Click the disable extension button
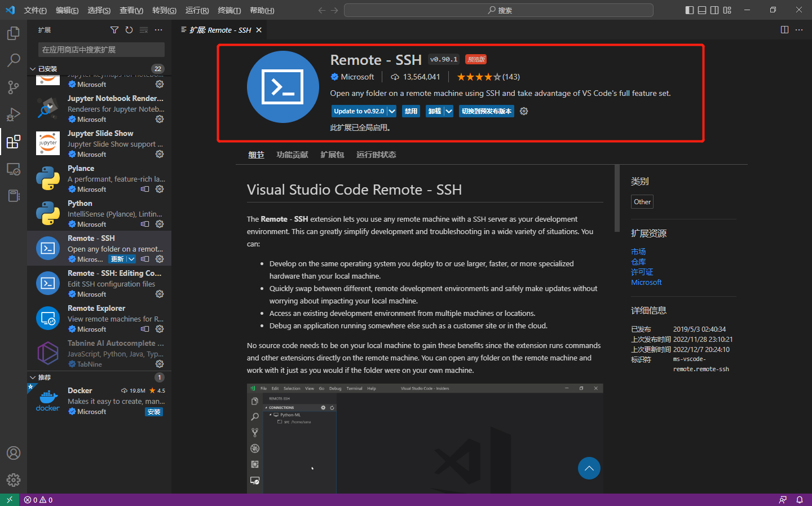This screenshot has height=506, width=812. 411,111
